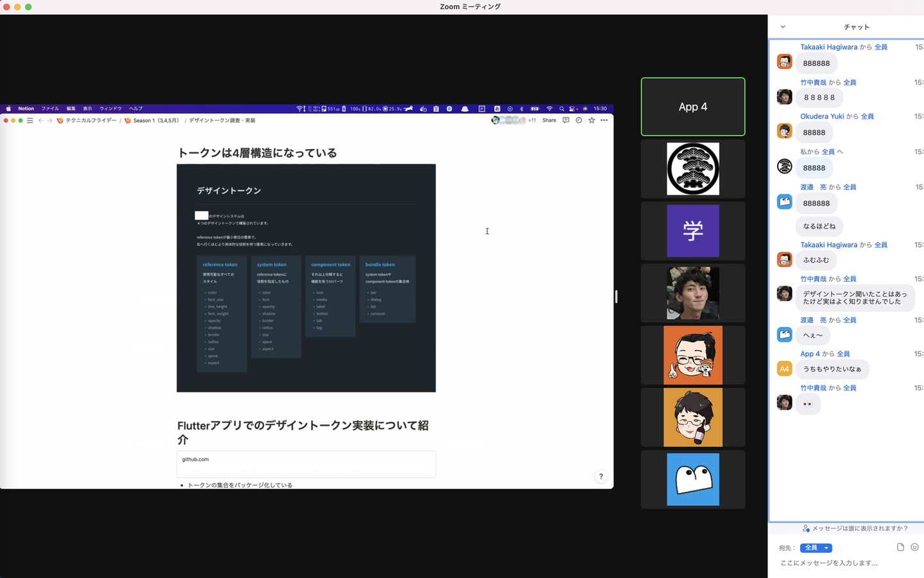The height and width of the screenshot is (578, 924).
Task: Click the file attachment icon in chat
Action: point(900,547)
